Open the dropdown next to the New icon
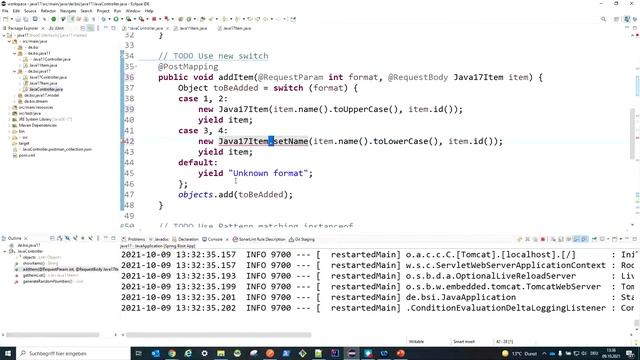640x360 pixels. [x=11, y=19]
